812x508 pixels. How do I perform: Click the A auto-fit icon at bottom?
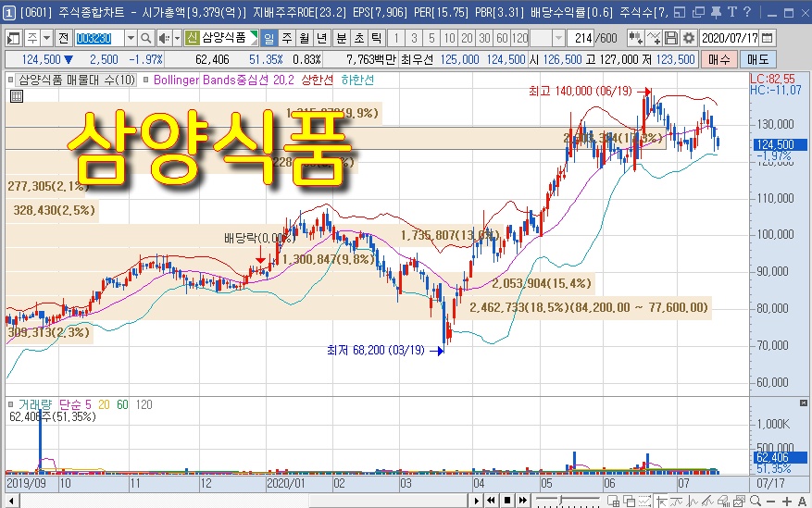[x=802, y=501]
